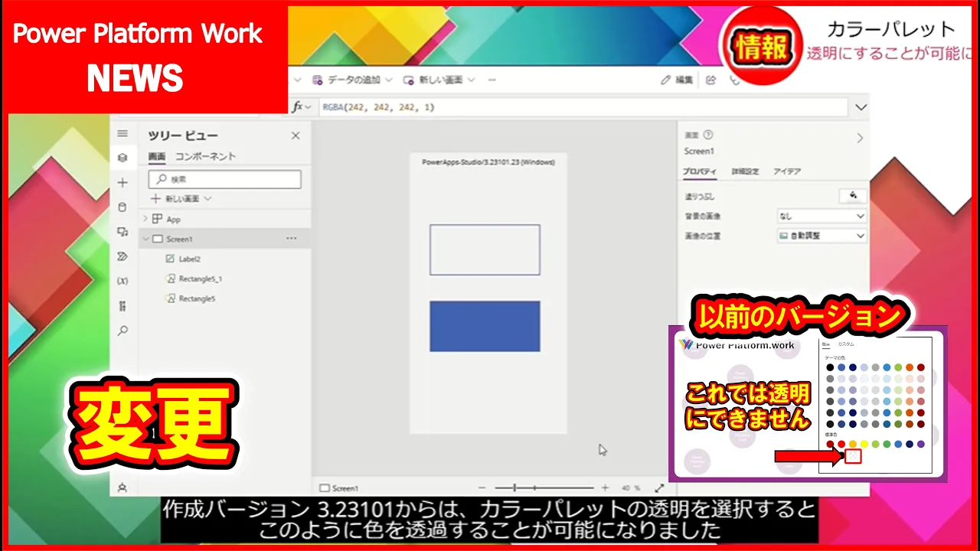The height and width of the screenshot is (551, 980).
Task: Select Screen1 in the tree
Action: 179,239
